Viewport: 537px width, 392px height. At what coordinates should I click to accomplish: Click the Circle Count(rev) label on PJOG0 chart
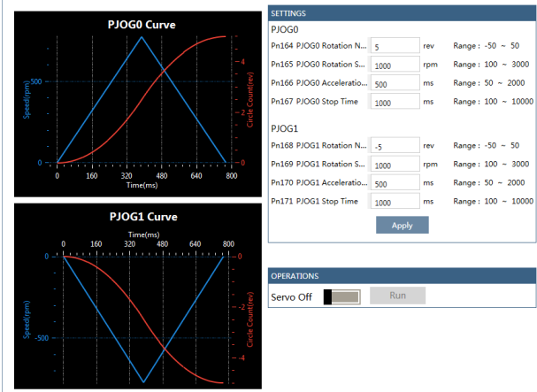[250, 100]
